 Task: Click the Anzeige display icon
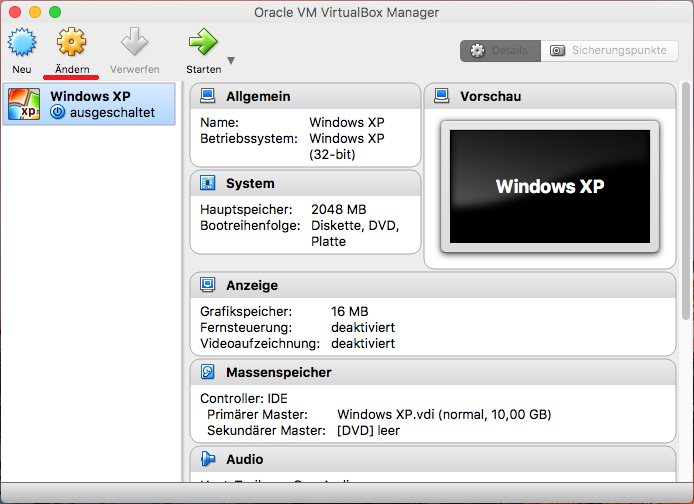208,285
